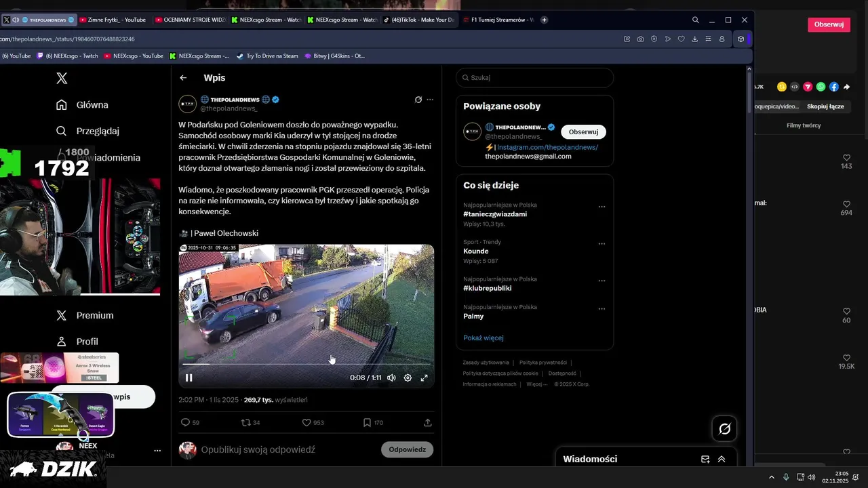The image size is (868, 488).
Task: Seek on the video progress bar
Action: pyautogui.click(x=307, y=364)
